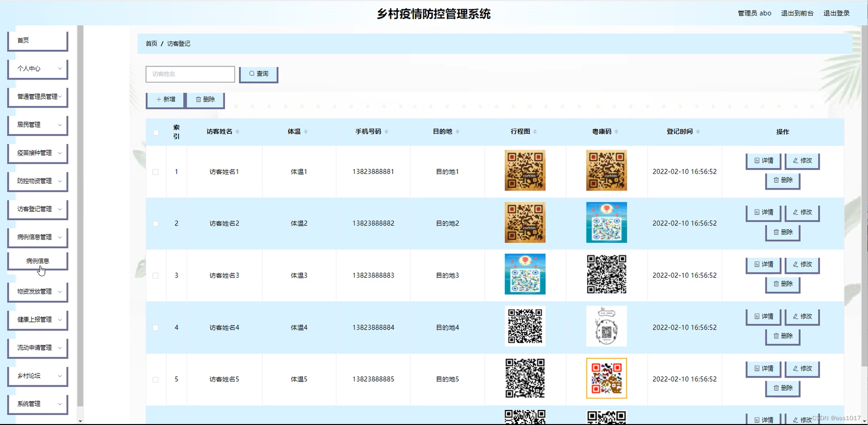This screenshot has width=868, height=425.
Task: Expand 个人中心 sidebar menu
Action: [x=37, y=69]
